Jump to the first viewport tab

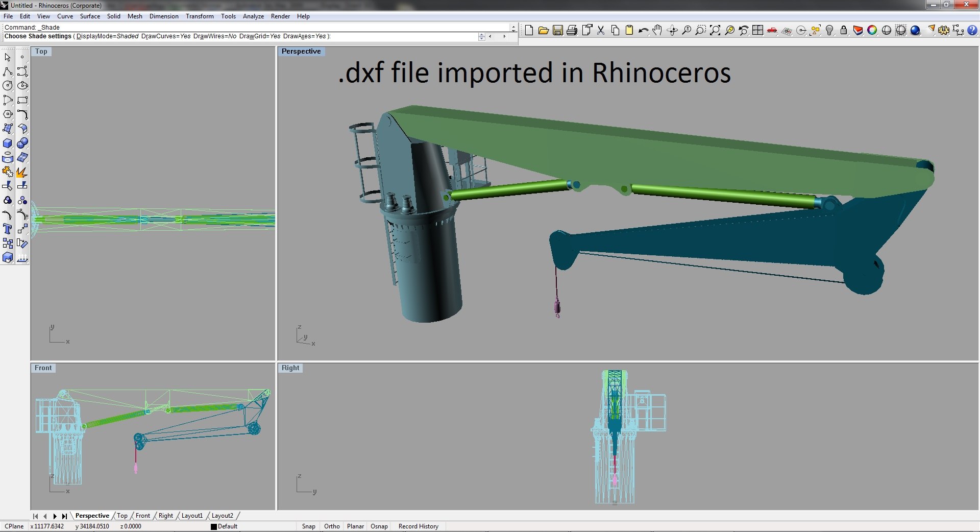(35, 516)
